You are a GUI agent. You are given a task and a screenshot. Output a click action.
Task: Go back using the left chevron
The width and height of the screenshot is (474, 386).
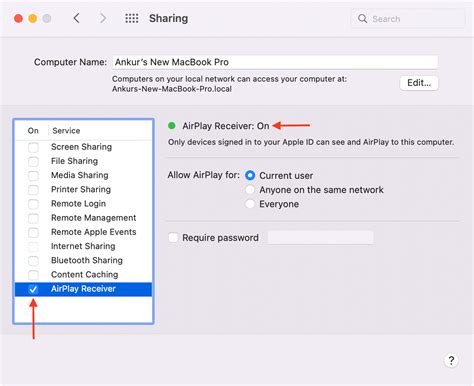76,18
